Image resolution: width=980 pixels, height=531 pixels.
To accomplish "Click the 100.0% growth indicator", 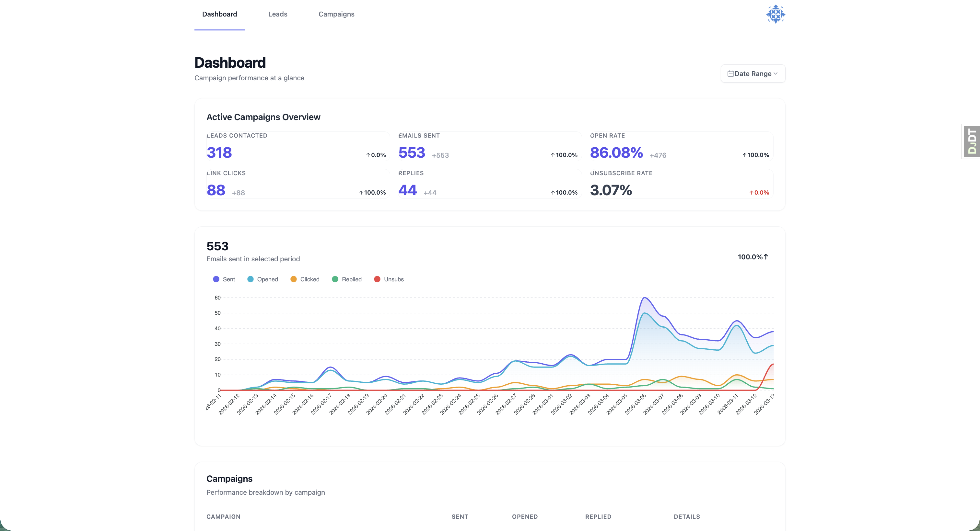I will 752,256.
